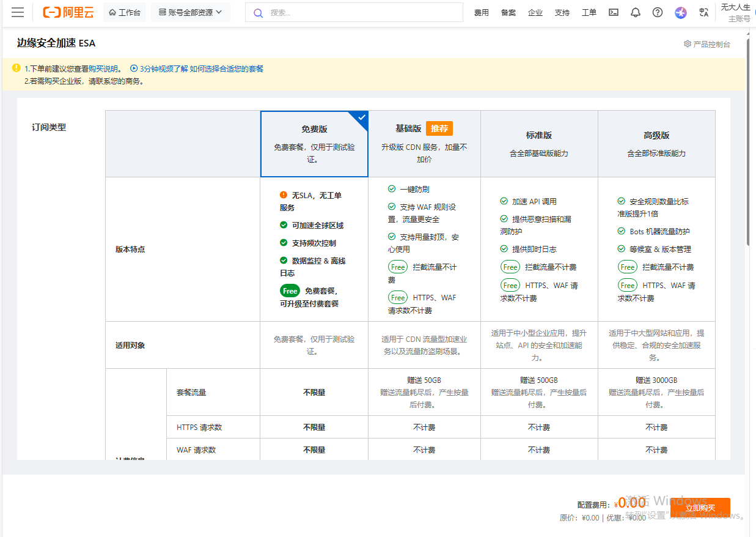Screen dimensions: 756x537
Task: Click the Alibaba Cloud logo
Action: click(x=68, y=12)
